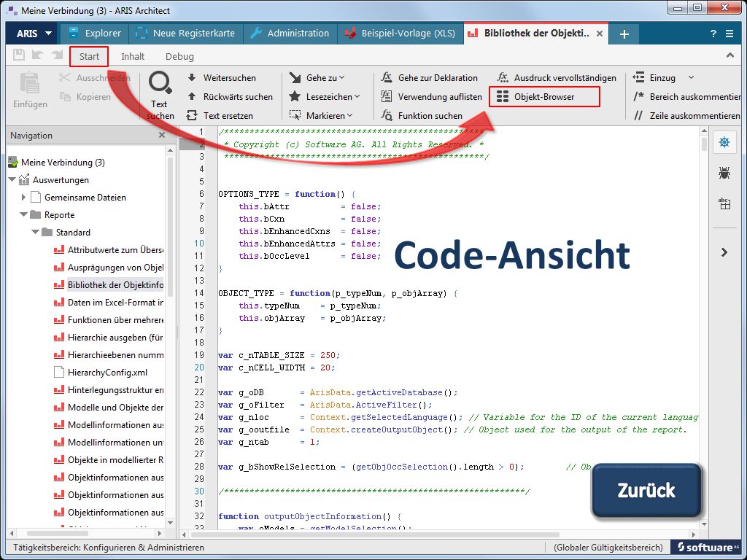Switch to the Explorer tab

(x=94, y=34)
